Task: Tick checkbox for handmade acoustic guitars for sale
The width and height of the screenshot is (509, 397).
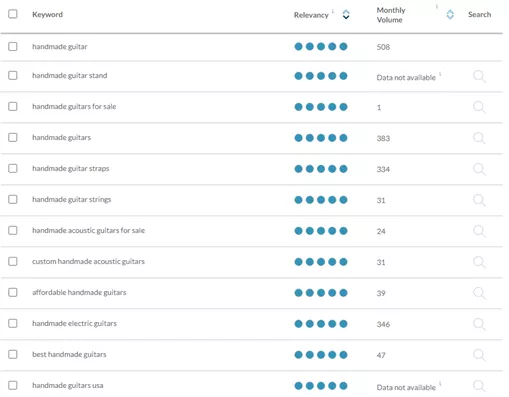Action: (13, 230)
